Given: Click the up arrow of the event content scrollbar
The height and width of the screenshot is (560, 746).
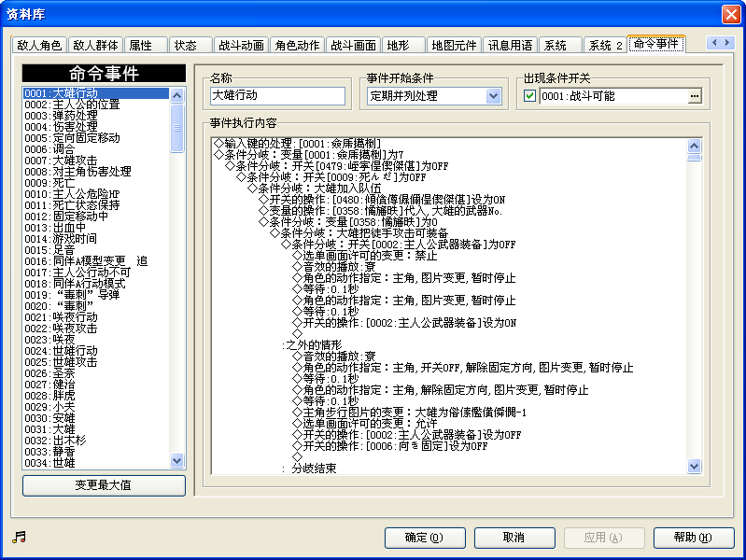Looking at the screenshot, I should [694, 146].
